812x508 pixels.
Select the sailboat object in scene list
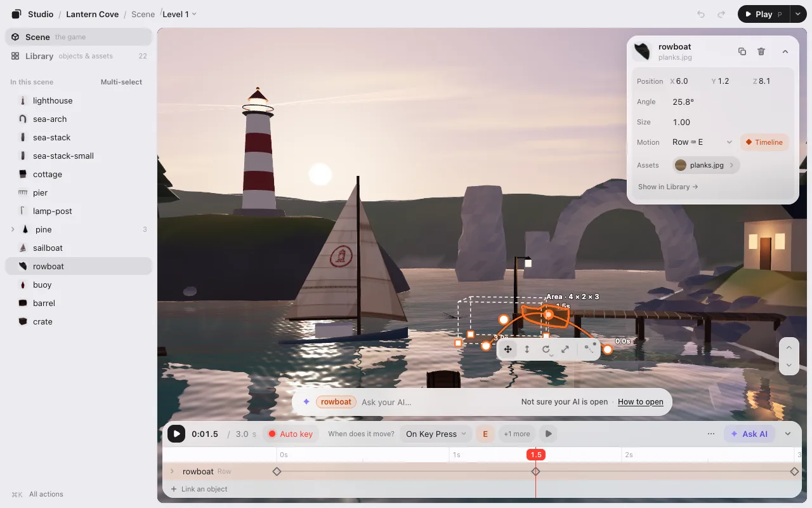79,248
